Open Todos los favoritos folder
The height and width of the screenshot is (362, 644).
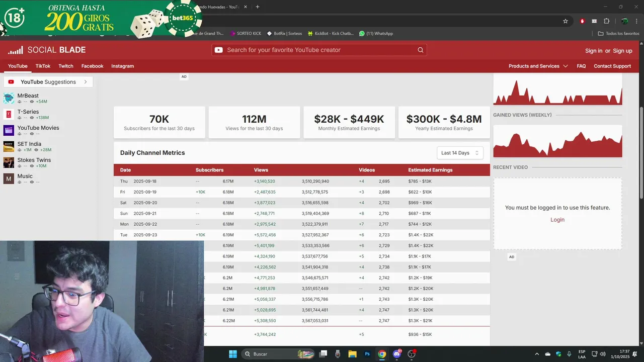(618, 33)
